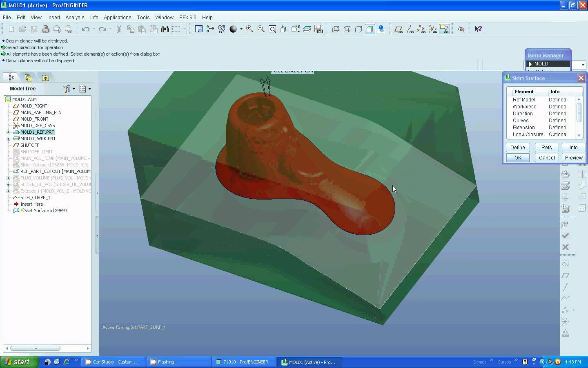
Task: Toggle datum axes display icon
Action: [x=410, y=29]
